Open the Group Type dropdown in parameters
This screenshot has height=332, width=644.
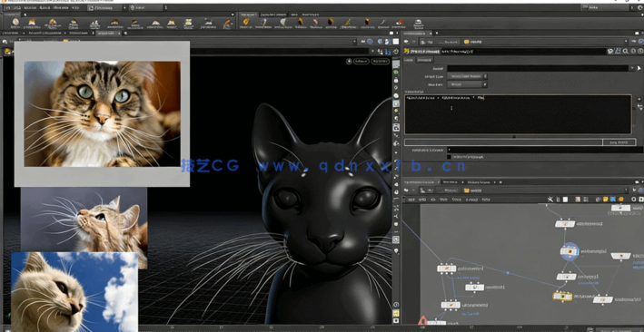(467, 76)
